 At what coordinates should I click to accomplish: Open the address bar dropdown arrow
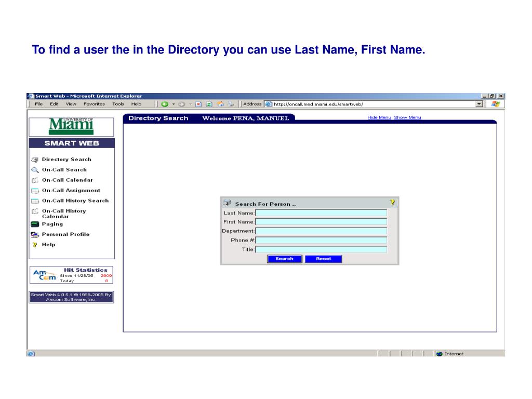[x=479, y=104]
